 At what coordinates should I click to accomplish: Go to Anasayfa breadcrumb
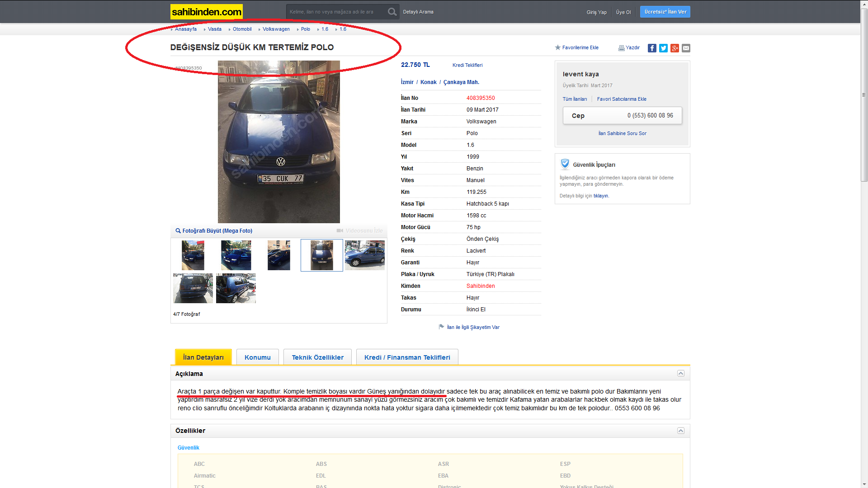[x=186, y=29]
